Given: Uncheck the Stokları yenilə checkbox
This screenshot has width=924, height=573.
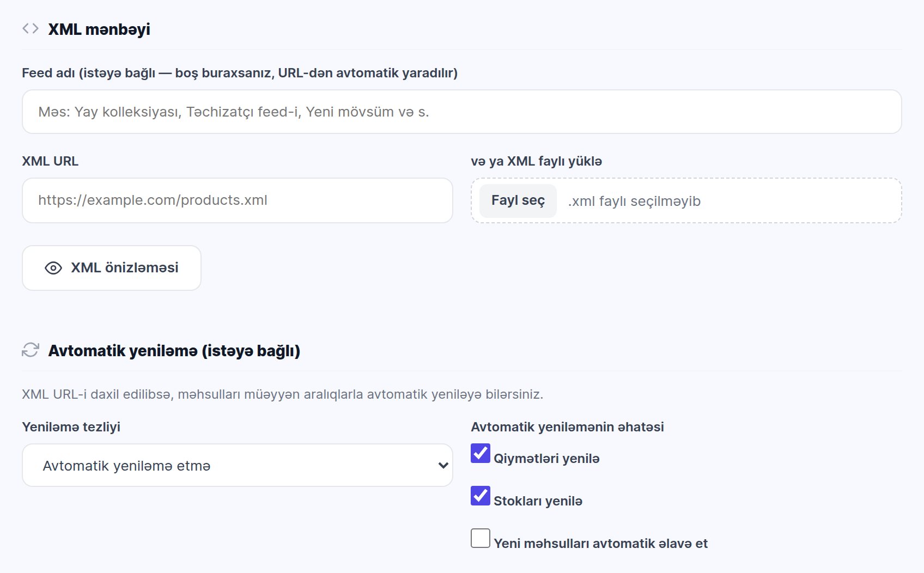Looking at the screenshot, I should [x=481, y=496].
